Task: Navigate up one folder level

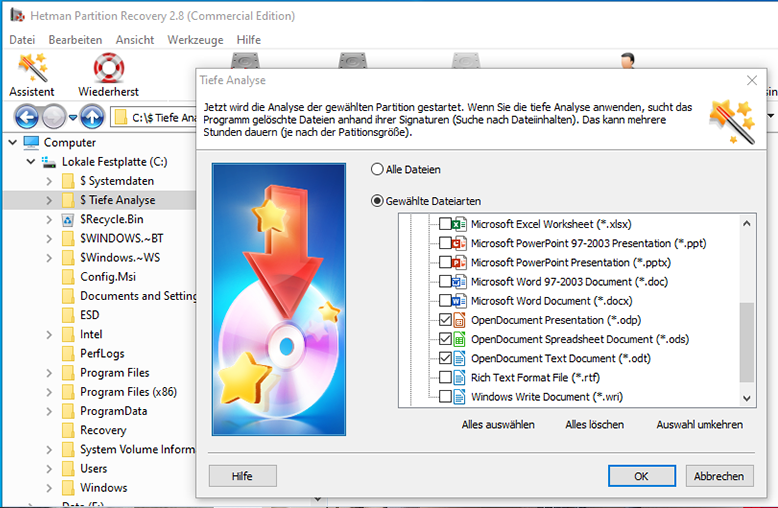Action: point(92,118)
